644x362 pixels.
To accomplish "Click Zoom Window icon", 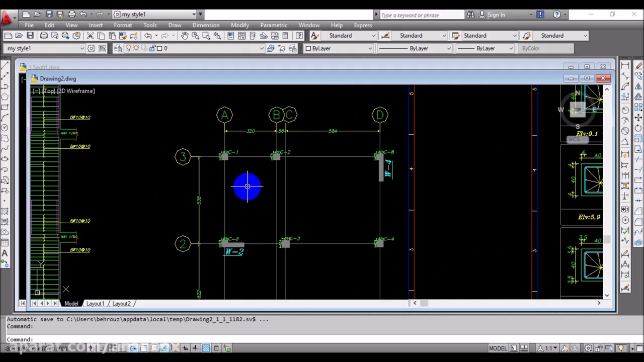I will (x=206, y=36).
